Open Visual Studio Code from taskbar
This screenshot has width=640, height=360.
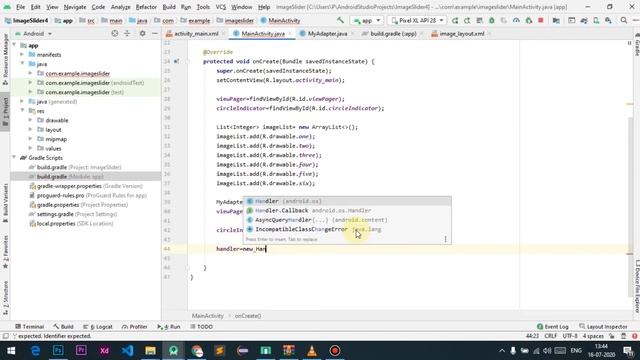tap(127, 351)
